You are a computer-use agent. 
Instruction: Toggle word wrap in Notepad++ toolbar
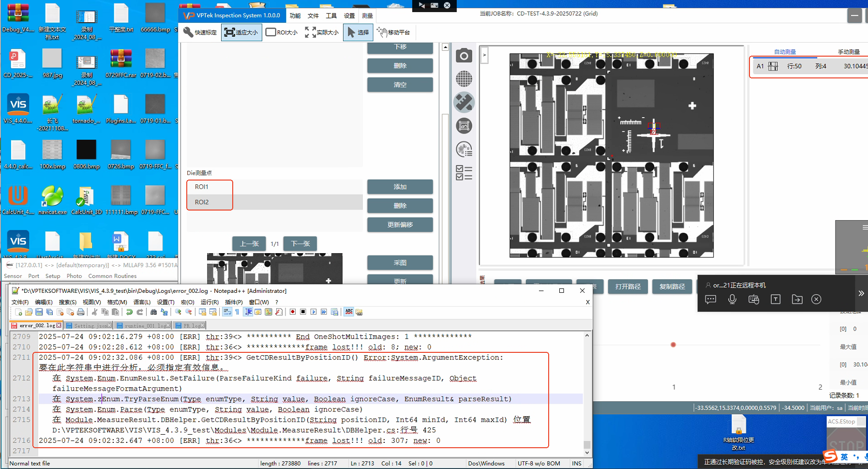click(227, 312)
